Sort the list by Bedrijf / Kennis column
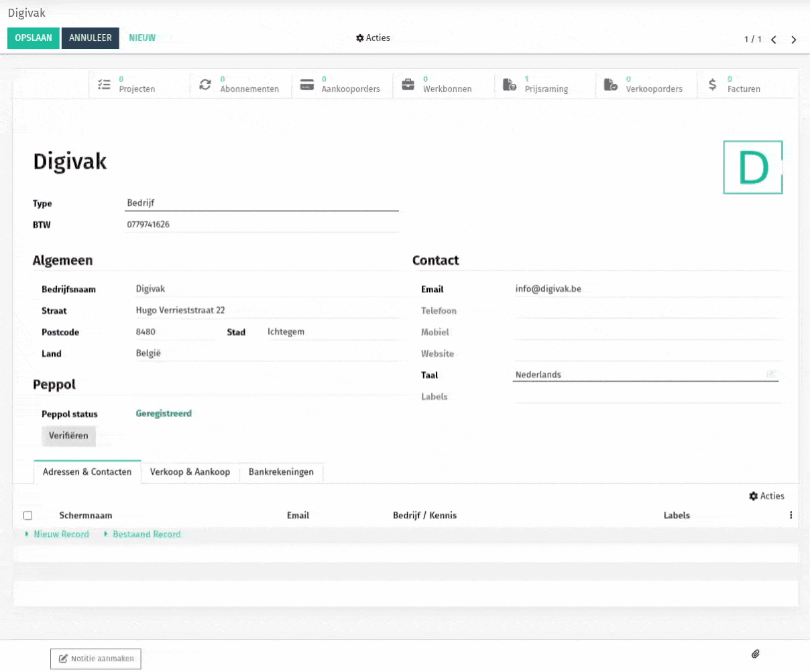This screenshot has width=810, height=672. coord(424,516)
